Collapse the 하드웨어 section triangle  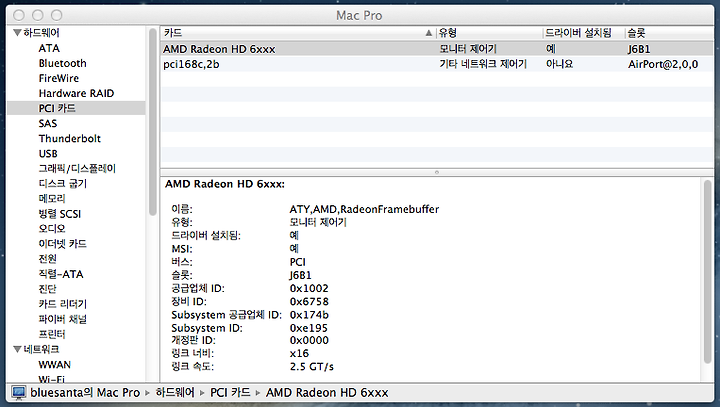point(17,33)
